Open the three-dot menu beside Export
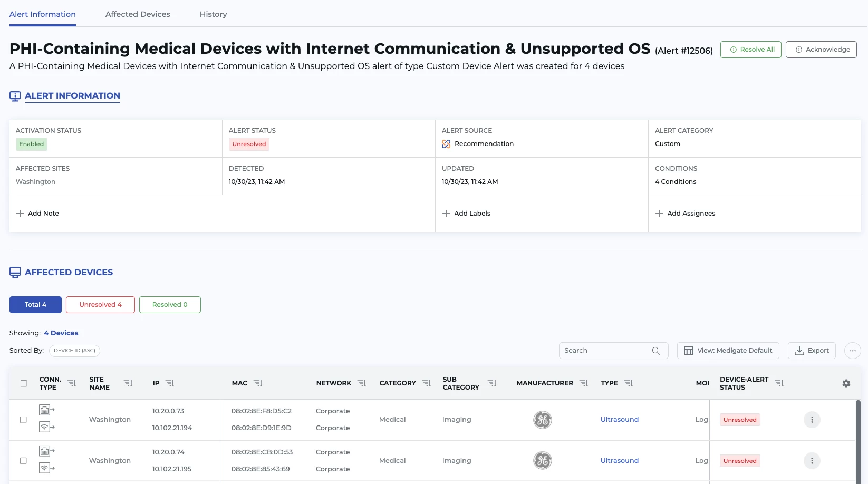 click(x=852, y=351)
